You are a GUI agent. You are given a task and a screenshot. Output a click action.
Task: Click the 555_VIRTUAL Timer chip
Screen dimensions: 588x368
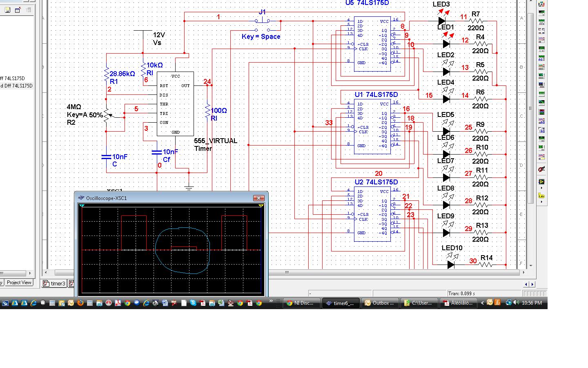(176, 104)
